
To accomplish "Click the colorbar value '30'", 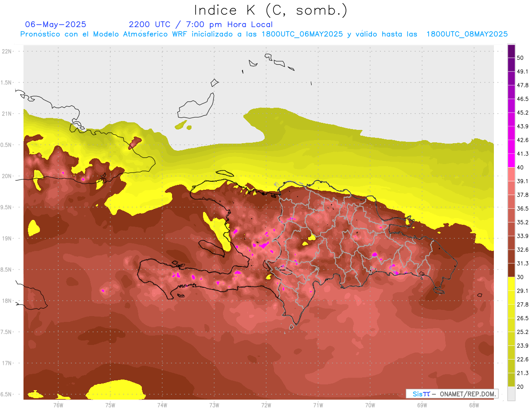I will (x=520, y=277).
